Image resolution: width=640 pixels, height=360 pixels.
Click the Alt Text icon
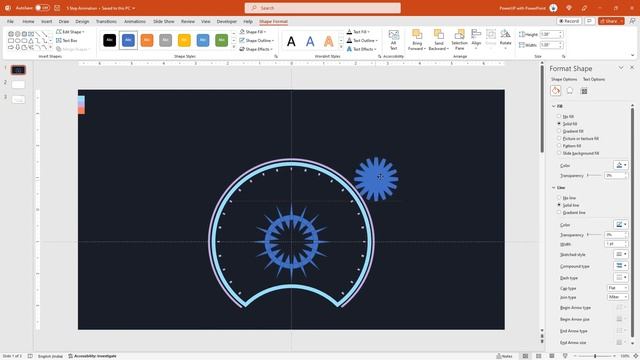pos(393,40)
